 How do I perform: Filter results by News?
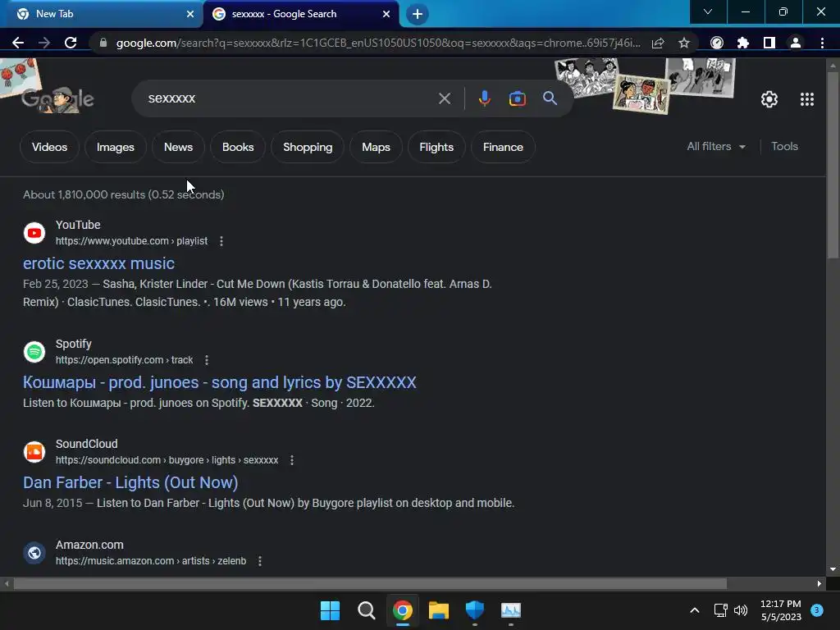click(x=178, y=147)
